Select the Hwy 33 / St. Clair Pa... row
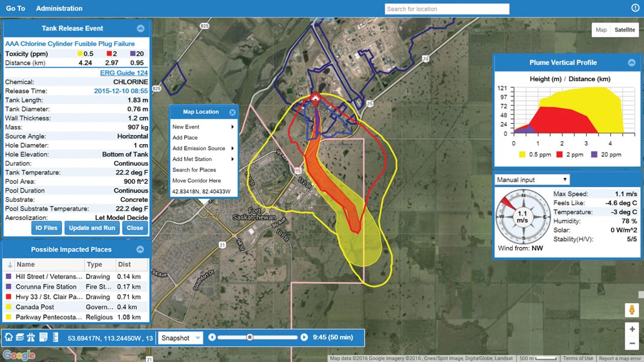Image resolution: width=644 pixels, height=362 pixels. pyautogui.click(x=76, y=297)
